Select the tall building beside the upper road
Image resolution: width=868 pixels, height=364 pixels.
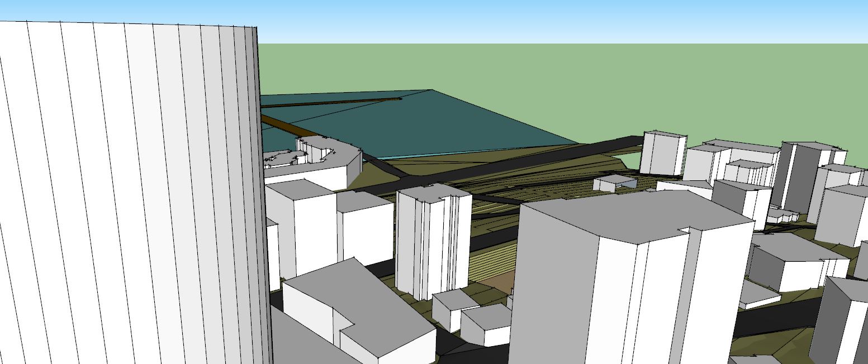point(662,154)
